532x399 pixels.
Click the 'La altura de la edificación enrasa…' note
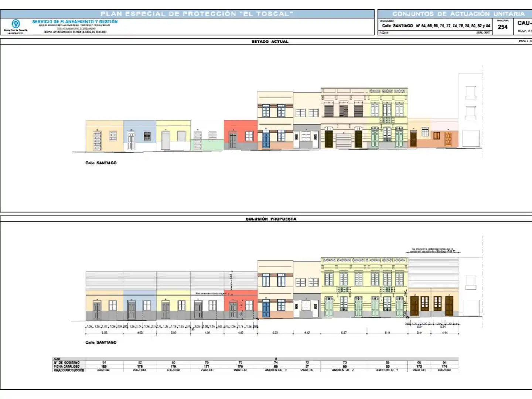point(433,250)
